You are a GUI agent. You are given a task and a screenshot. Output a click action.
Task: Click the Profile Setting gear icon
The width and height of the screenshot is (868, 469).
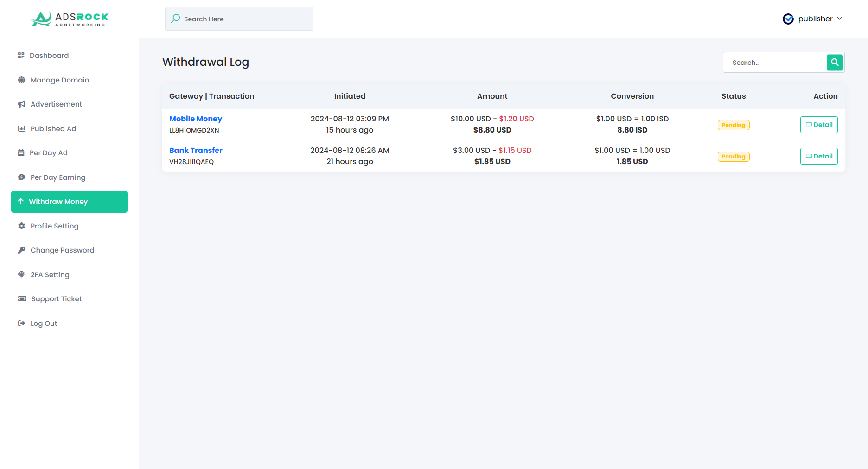22,226
